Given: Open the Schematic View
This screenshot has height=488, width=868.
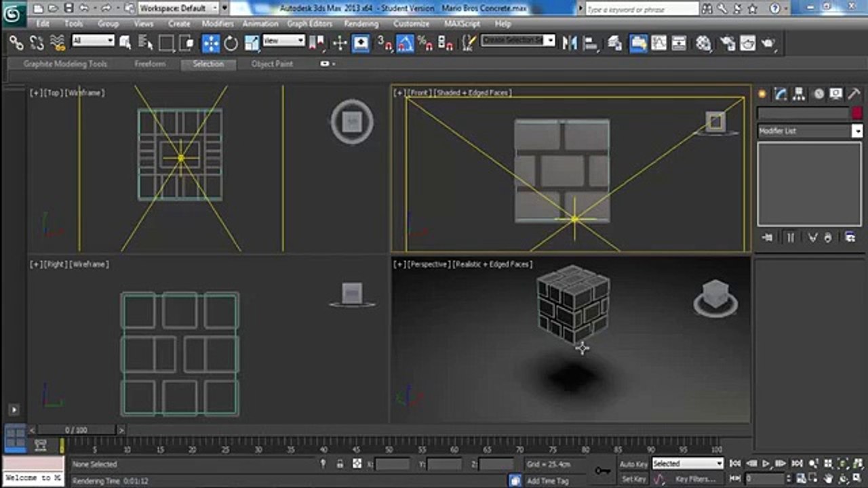Looking at the screenshot, I should click(x=679, y=43).
